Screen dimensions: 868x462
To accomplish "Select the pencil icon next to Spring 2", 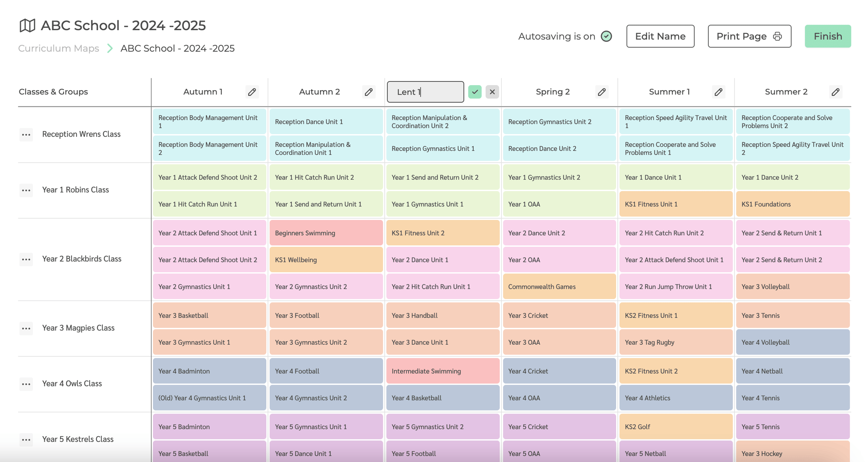I will tap(602, 92).
